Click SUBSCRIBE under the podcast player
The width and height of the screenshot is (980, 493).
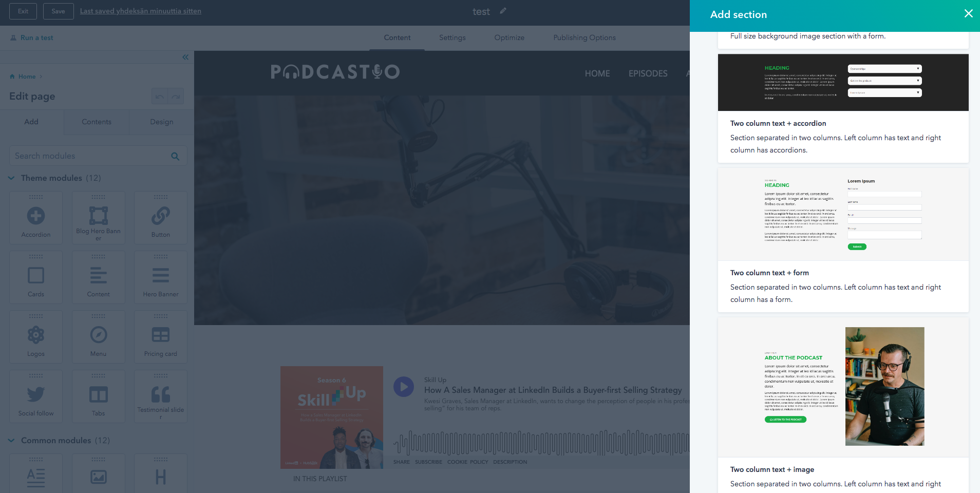coord(428,462)
